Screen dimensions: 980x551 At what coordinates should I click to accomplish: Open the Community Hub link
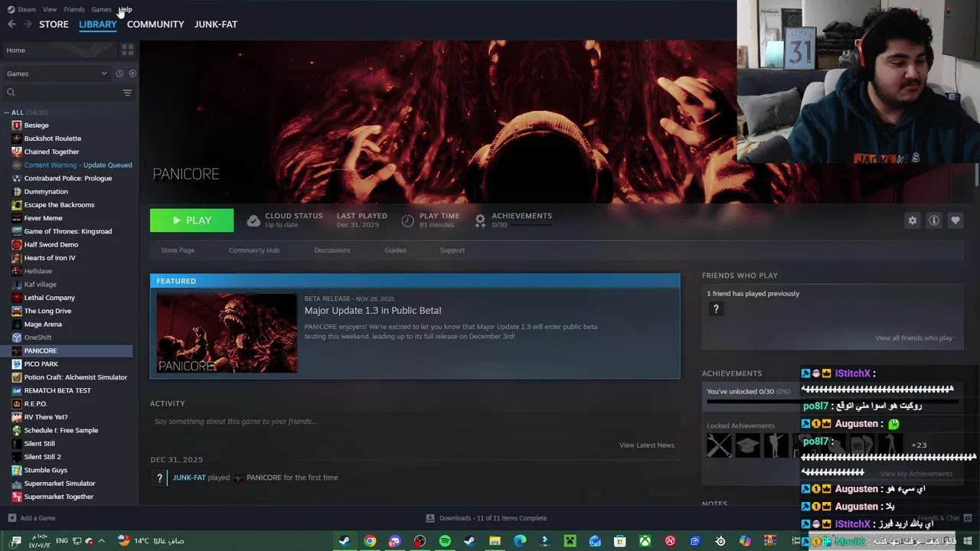(254, 250)
